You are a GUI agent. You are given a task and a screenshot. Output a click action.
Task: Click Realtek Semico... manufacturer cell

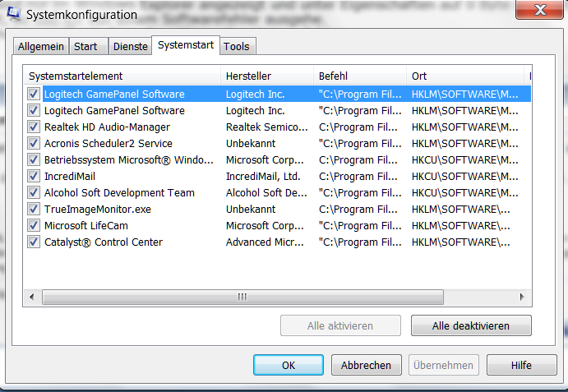point(267,127)
